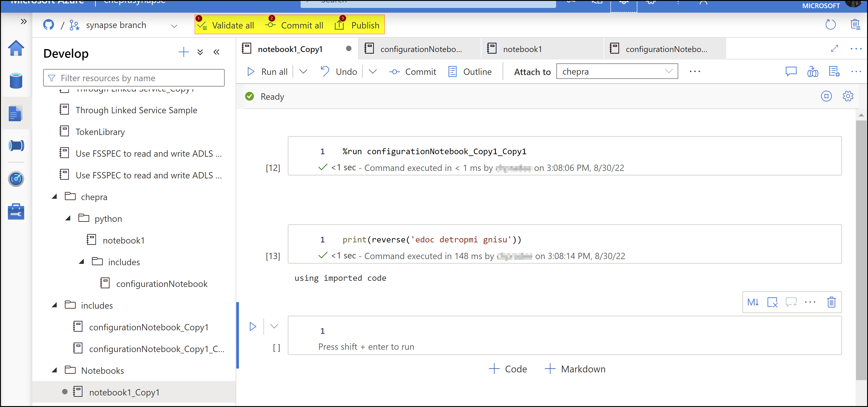The image size is (868, 407).
Task: Open the Monitor hub icon
Action: pos(16,179)
